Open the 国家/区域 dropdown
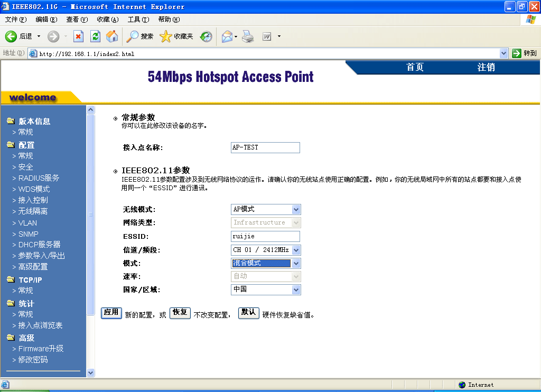 (296, 290)
